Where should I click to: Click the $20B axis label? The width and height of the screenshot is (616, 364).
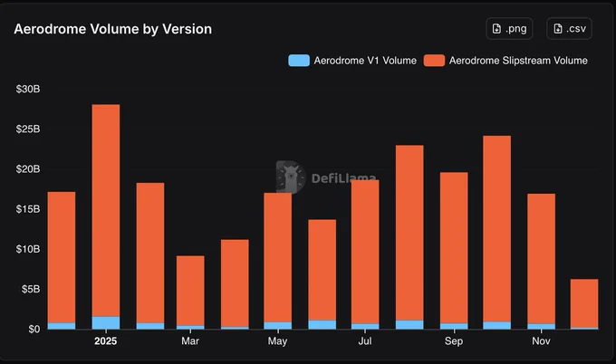point(28,169)
